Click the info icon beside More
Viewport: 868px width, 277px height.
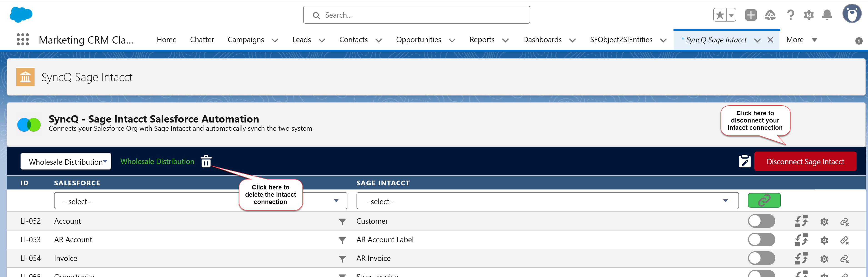[858, 41]
